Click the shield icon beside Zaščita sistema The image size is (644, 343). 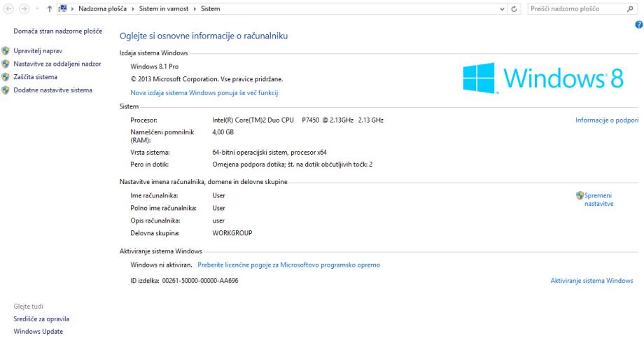click(x=6, y=77)
